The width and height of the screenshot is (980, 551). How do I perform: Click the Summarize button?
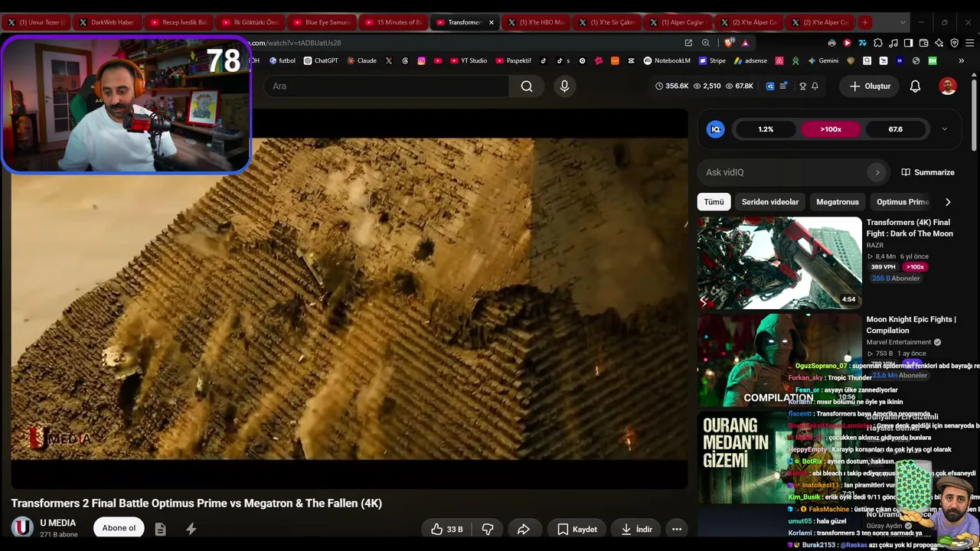(x=928, y=172)
